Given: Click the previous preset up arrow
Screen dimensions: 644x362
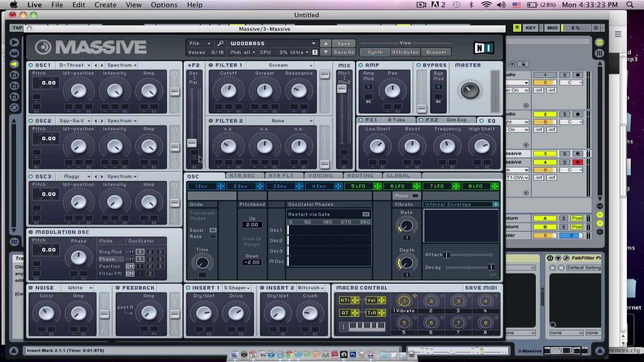Looking at the screenshot, I should point(326,43).
